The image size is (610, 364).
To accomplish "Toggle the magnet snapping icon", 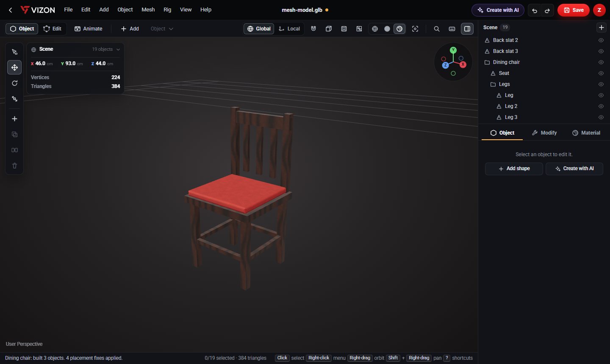I will tap(313, 29).
